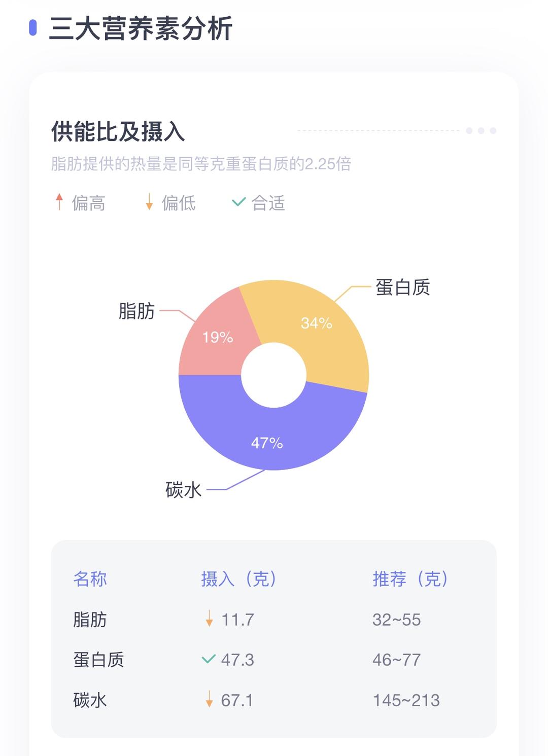
Task: Click the green checkmark beside 47.3
Action: (x=209, y=659)
